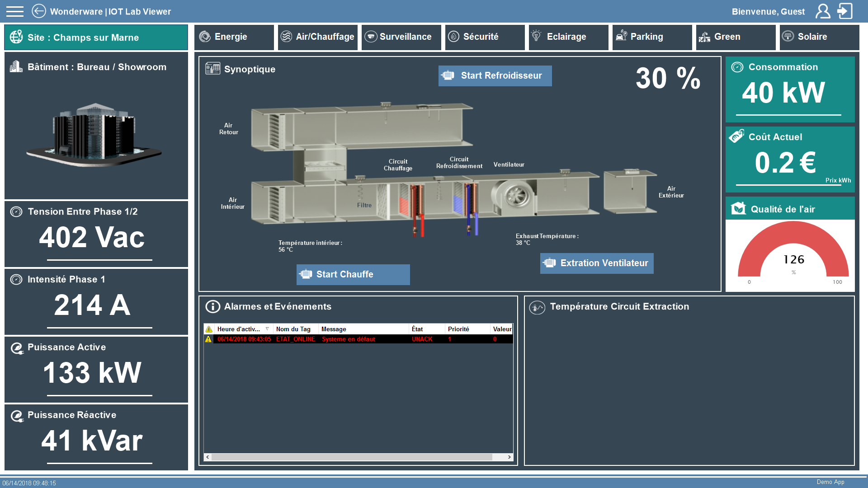Click the info icon of Alarmes et Evénements
The width and height of the screenshot is (868, 488).
pos(213,307)
